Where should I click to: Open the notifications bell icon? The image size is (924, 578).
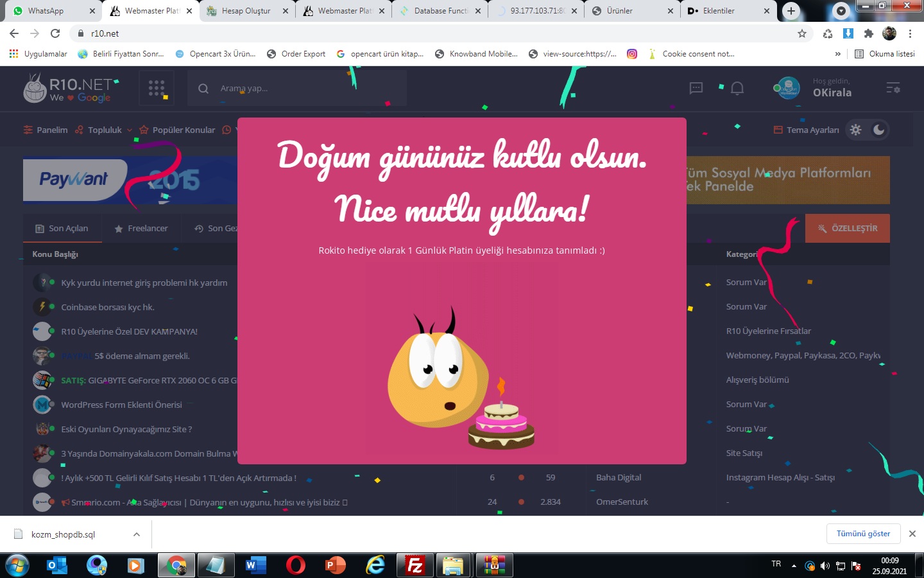point(737,88)
